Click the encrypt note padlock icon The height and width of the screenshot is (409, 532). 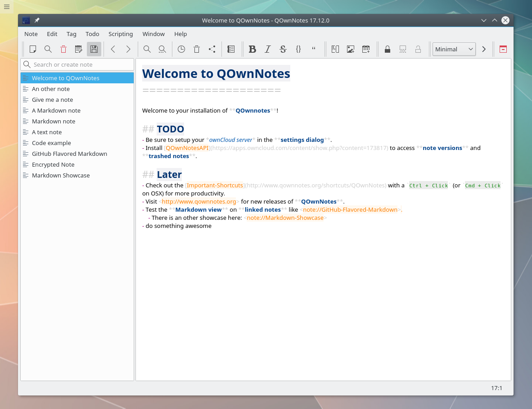pyautogui.click(x=388, y=49)
